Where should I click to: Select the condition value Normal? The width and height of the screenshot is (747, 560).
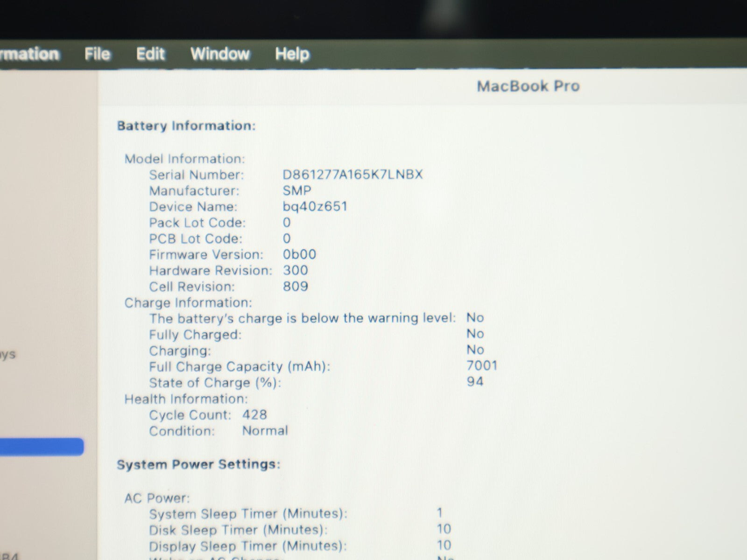(265, 430)
